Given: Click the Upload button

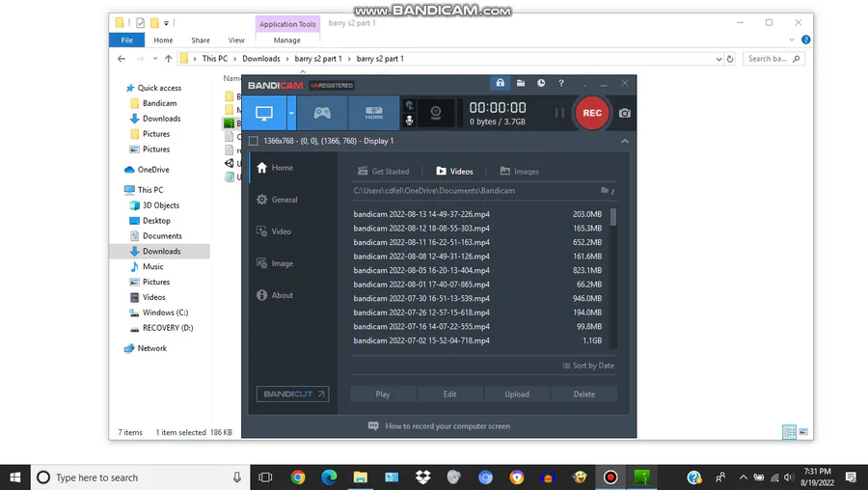Looking at the screenshot, I should (517, 395).
